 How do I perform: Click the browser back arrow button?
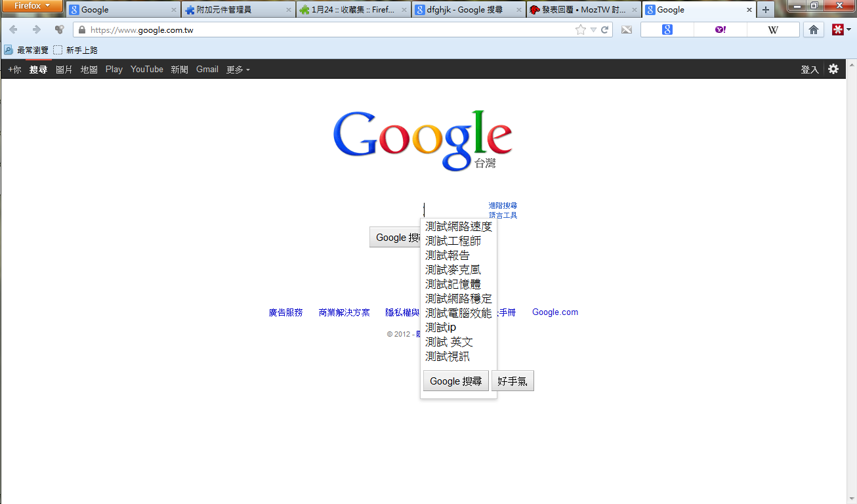(x=14, y=30)
